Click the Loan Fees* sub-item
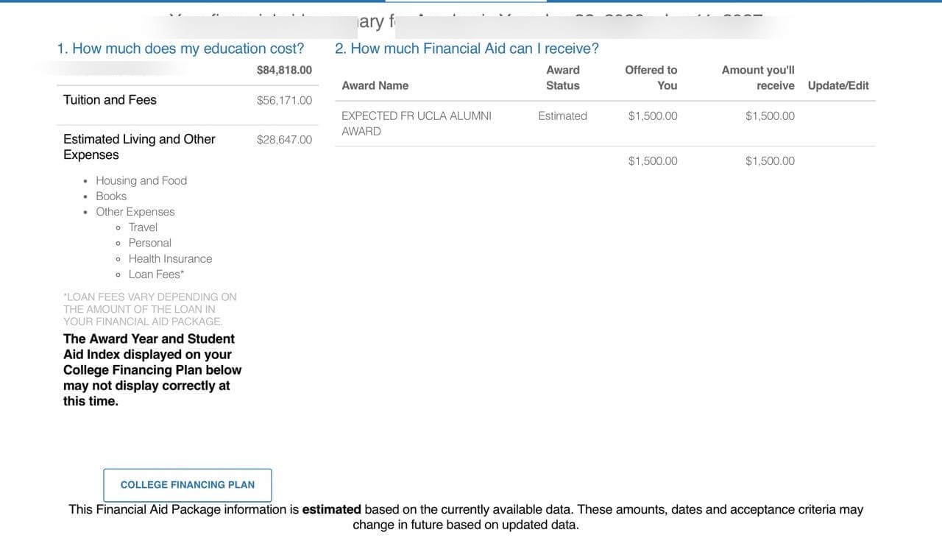 [157, 274]
